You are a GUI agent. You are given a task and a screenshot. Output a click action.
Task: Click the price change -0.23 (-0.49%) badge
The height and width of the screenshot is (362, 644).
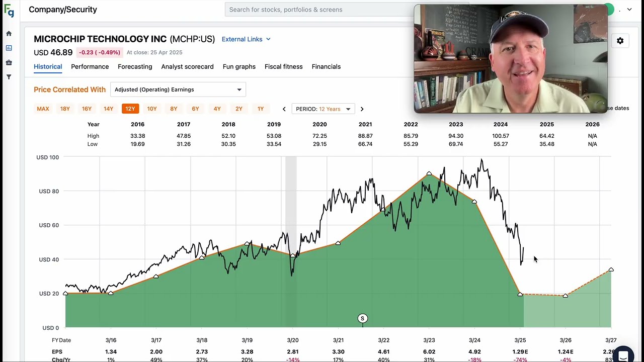99,52
